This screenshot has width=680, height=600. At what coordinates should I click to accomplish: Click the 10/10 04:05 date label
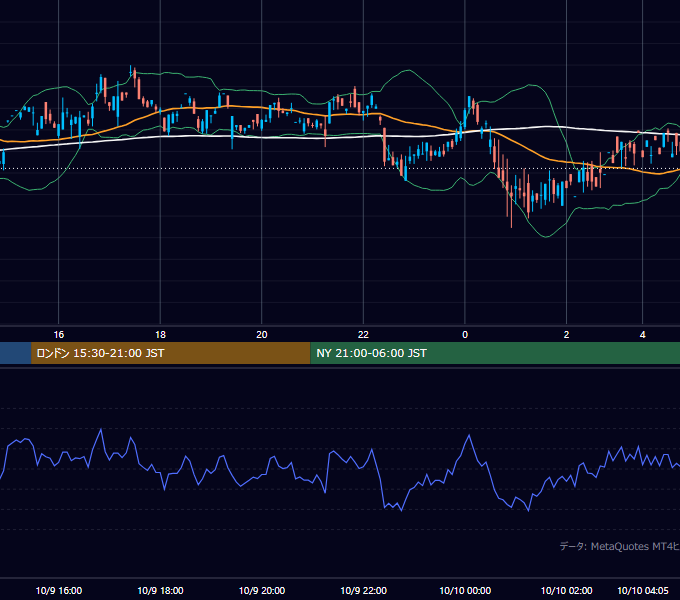tap(643, 590)
